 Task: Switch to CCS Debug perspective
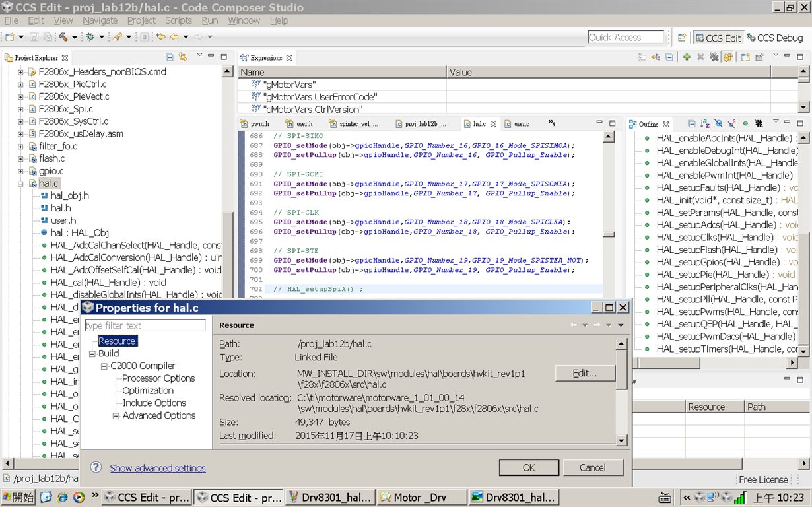(x=774, y=38)
